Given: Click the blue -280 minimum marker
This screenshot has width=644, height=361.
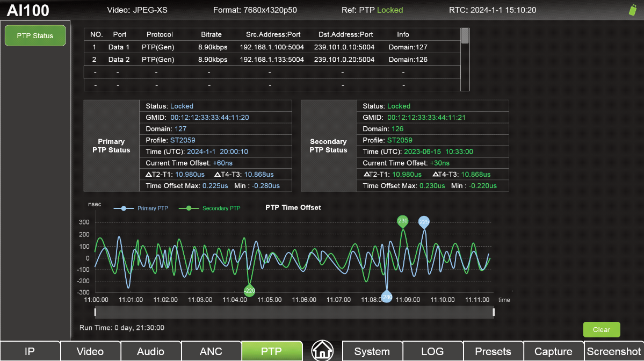Looking at the screenshot, I should pos(387,297).
